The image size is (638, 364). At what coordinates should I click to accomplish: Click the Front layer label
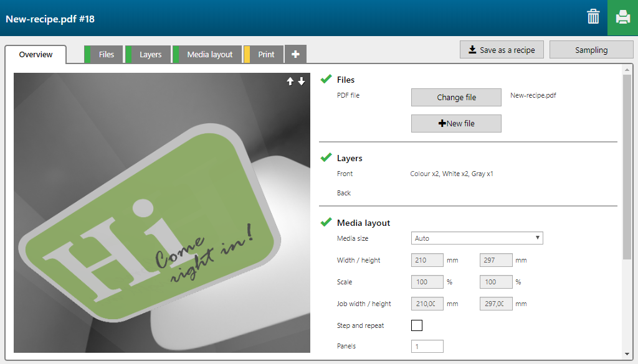[345, 174]
